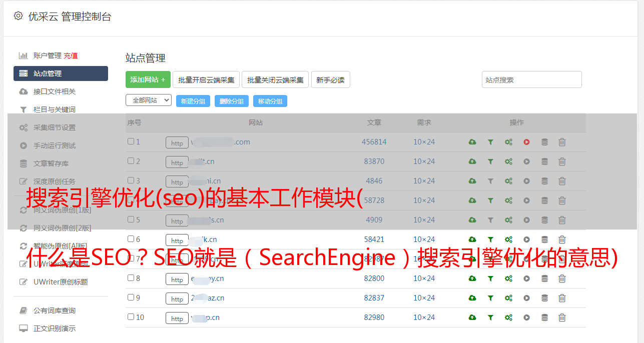Delete site row 1 with trash icon
Viewport: 644px width, 343px height.
[x=562, y=142]
